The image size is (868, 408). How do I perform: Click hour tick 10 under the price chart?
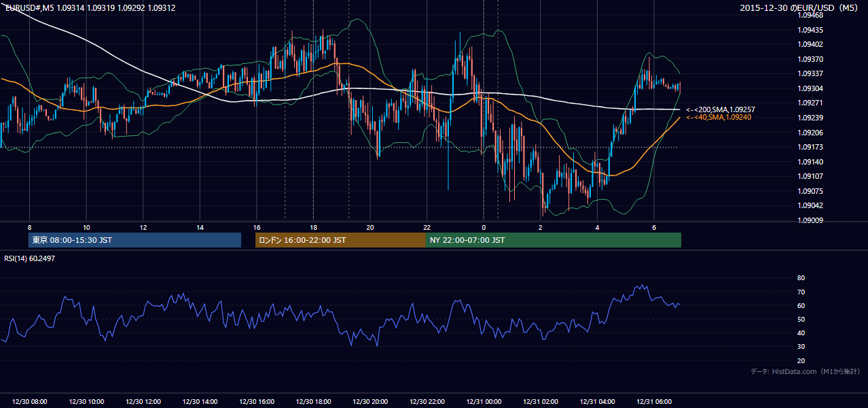[x=86, y=227]
